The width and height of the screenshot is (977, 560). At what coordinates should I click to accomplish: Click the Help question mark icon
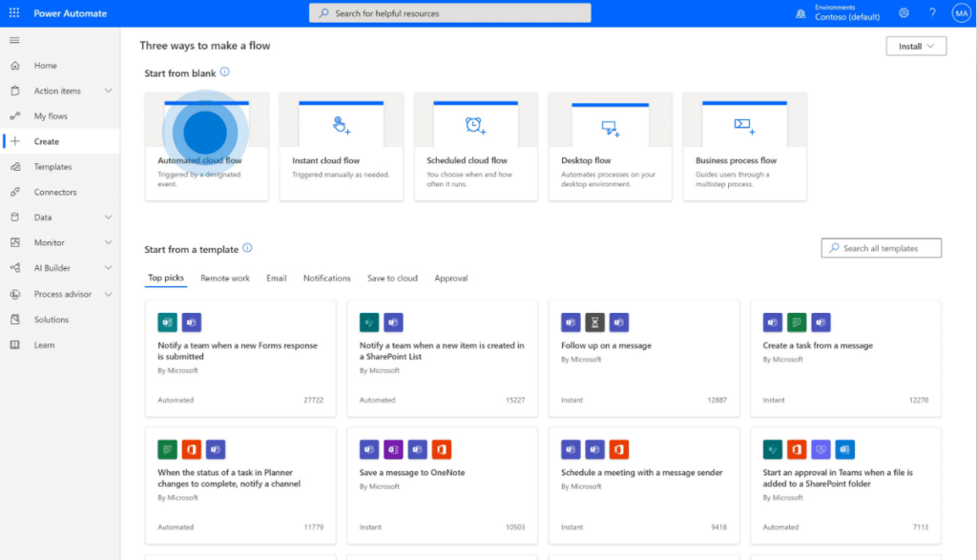coord(932,12)
